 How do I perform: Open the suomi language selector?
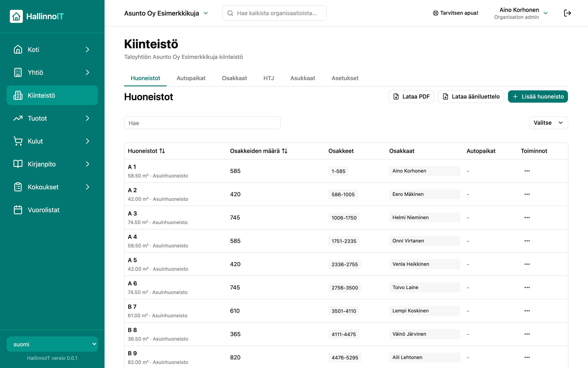pyautogui.click(x=52, y=344)
